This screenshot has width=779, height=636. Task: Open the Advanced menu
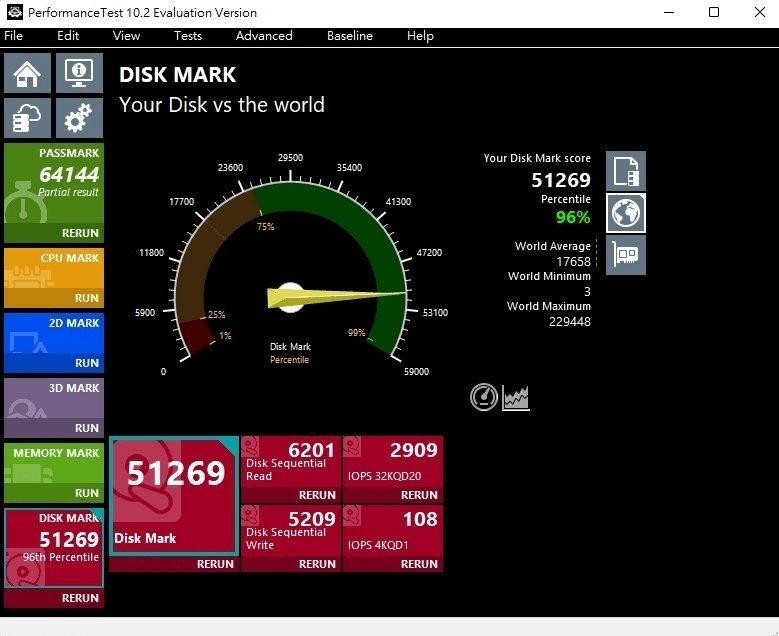click(264, 36)
